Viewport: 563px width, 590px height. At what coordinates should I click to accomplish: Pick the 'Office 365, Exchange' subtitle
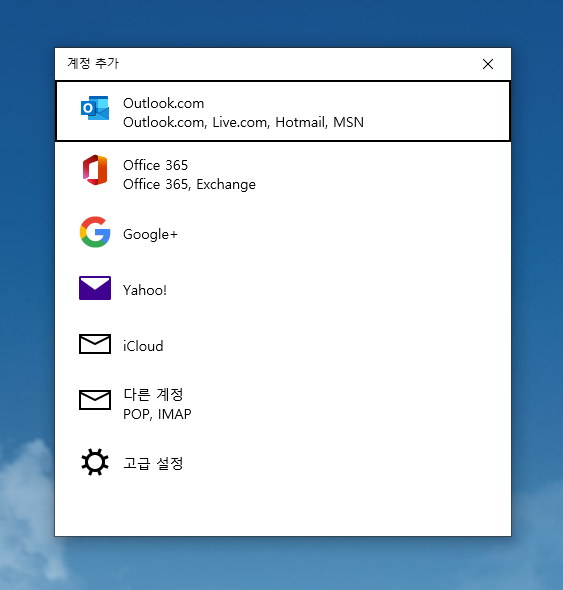(x=189, y=184)
